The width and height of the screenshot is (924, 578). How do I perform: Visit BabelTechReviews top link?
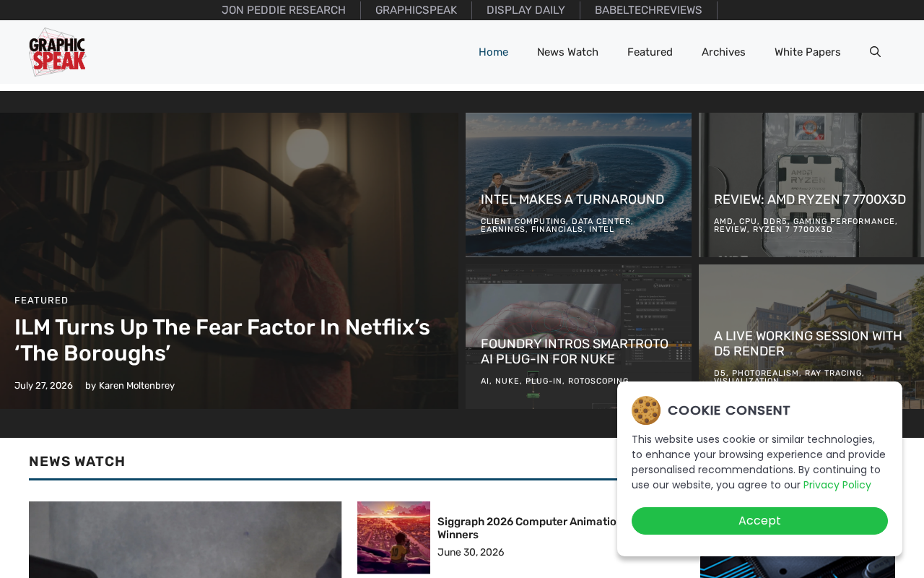648,10
